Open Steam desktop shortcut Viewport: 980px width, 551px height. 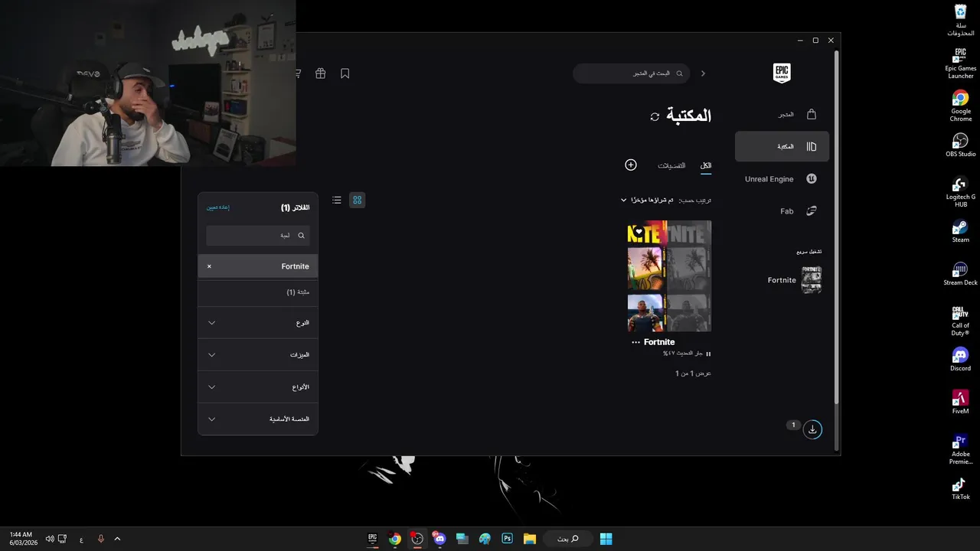tap(961, 231)
